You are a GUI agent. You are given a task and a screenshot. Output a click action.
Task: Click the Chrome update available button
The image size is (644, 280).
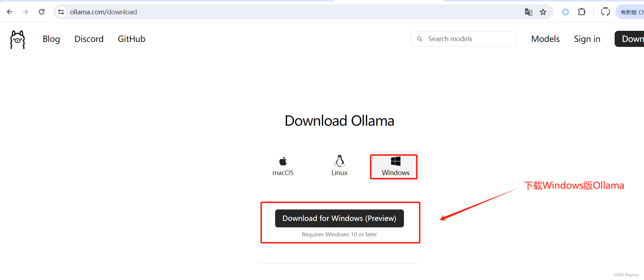tap(631, 12)
